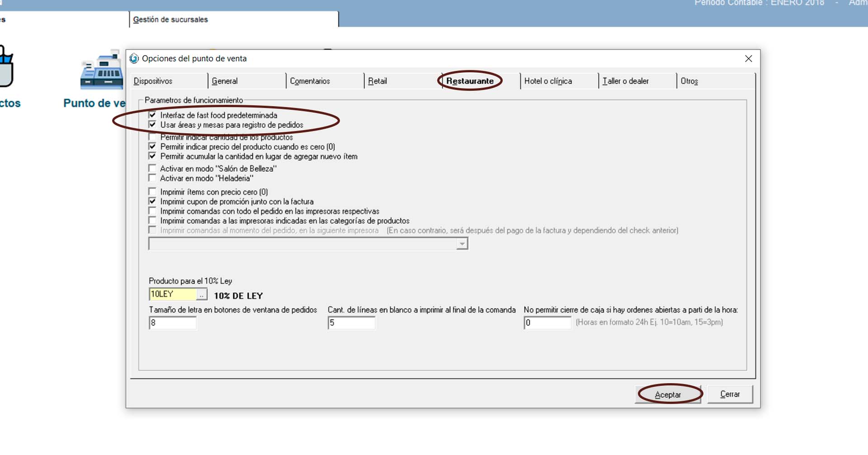The width and height of the screenshot is (868, 455).
Task: Open the Gestión de sucursales tab
Action: click(x=171, y=20)
